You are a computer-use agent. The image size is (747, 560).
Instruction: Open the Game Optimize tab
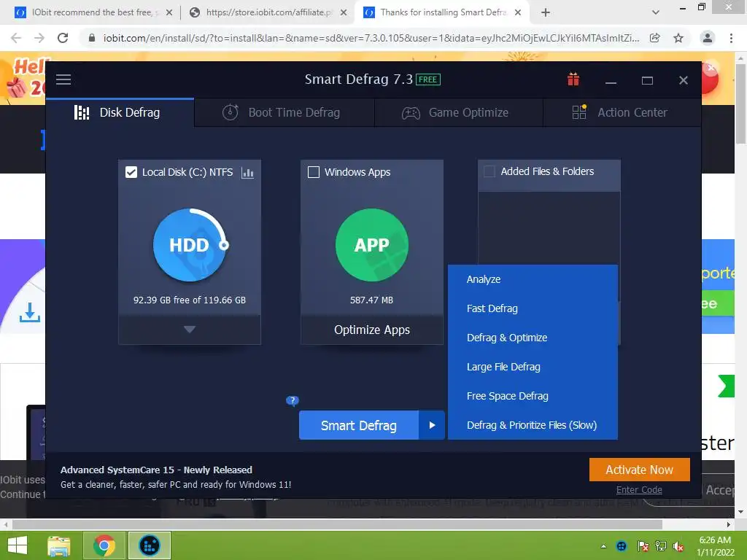459,113
